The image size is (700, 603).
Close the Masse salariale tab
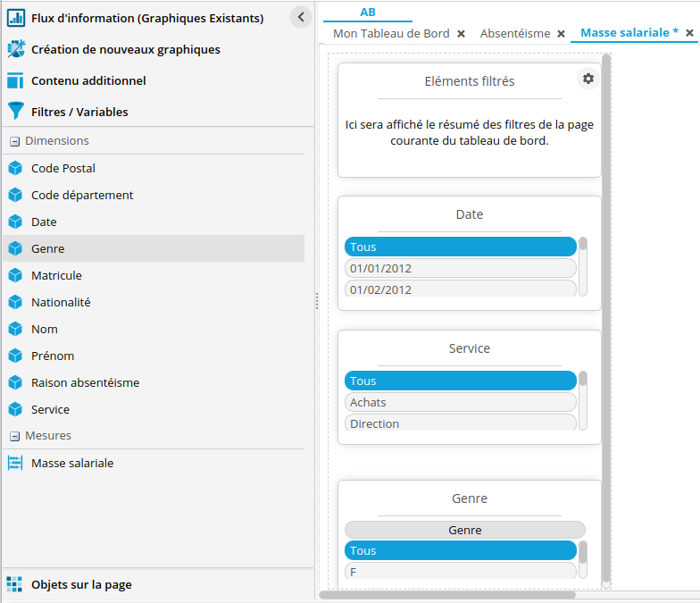pyautogui.click(x=689, y=33)
